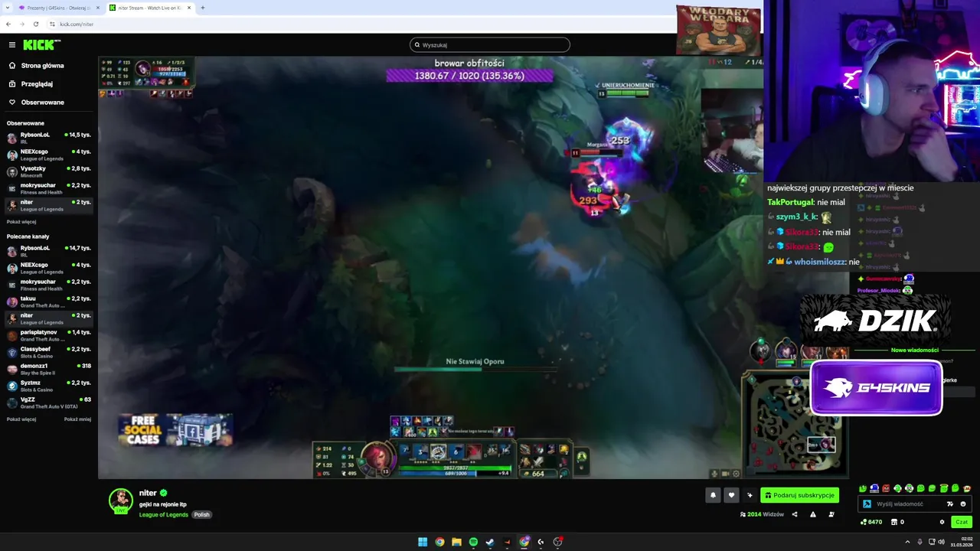
Task: Click the 2014 Widzów viewer count
Action: point(762,514)
